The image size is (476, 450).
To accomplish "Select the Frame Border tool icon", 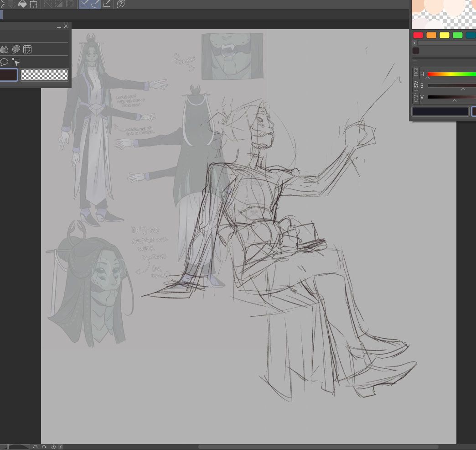I will point(27,49).
